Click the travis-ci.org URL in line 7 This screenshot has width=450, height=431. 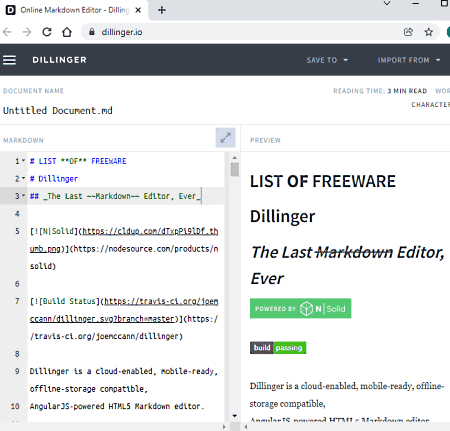coord(161,301)
